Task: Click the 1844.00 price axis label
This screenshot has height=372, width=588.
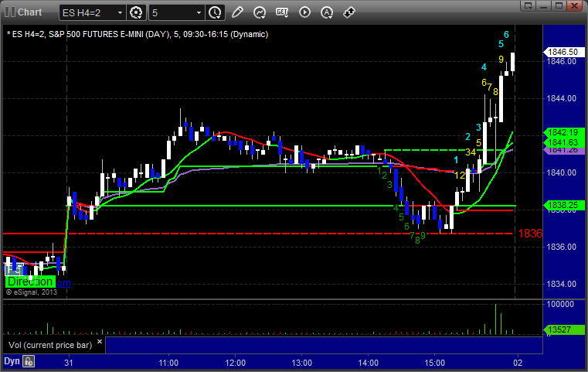Action: (562, 98)
